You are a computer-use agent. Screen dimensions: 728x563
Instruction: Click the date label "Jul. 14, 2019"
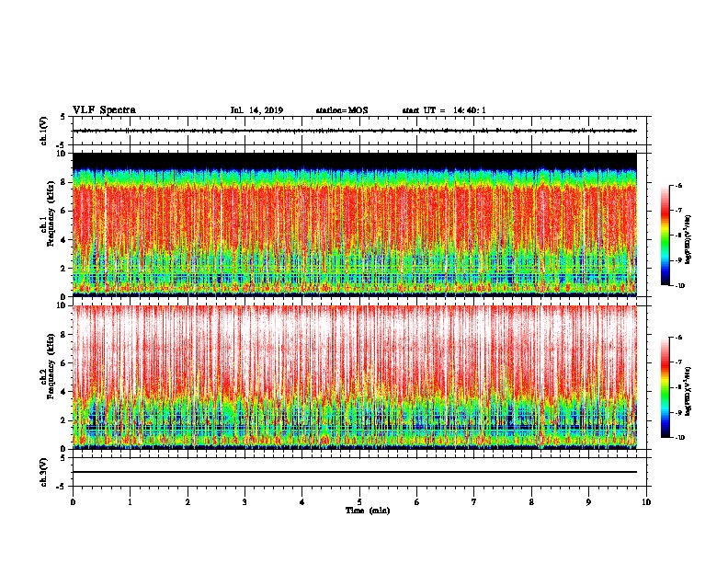(256, 110)
